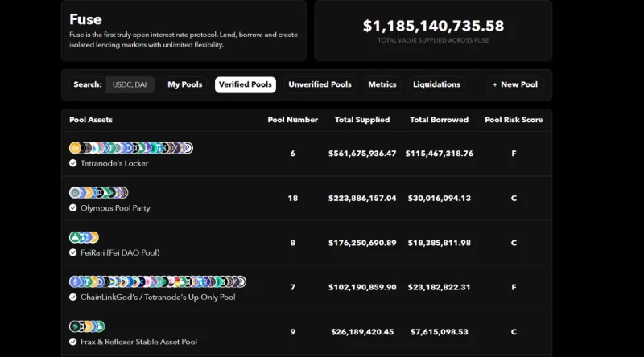This screenshot has width=644, height=357.
Task: Click risk score F for Tetranode's Locker
Action: [514, 154]
